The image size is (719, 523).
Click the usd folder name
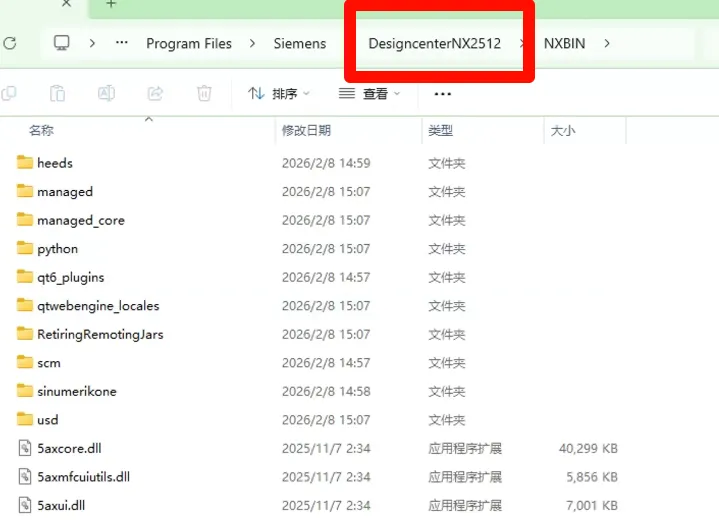coord(48,420)
